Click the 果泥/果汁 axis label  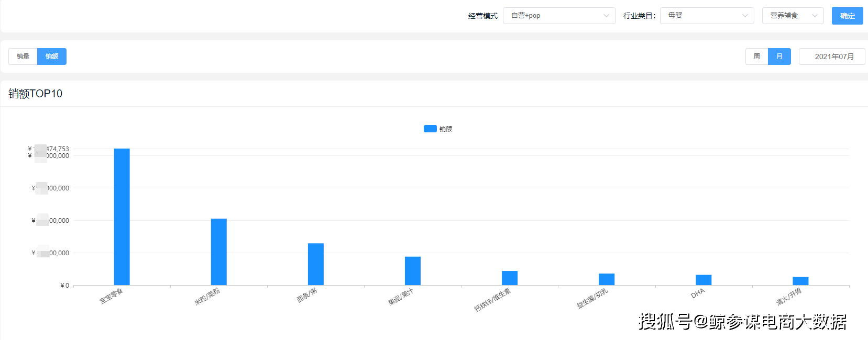click(x=401, y=297)
